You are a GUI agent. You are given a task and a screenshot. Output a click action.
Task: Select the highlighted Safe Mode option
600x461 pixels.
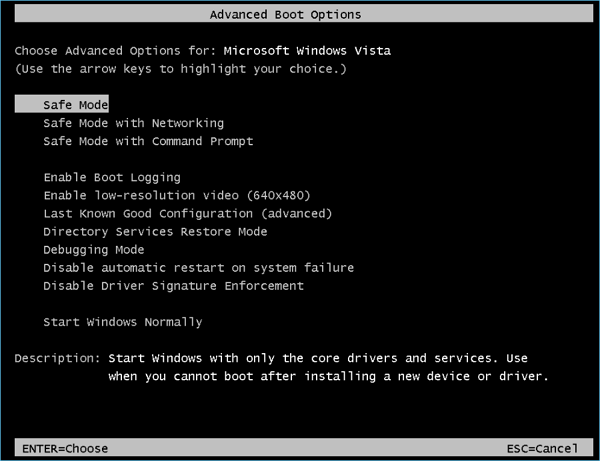tap(75, 105)
